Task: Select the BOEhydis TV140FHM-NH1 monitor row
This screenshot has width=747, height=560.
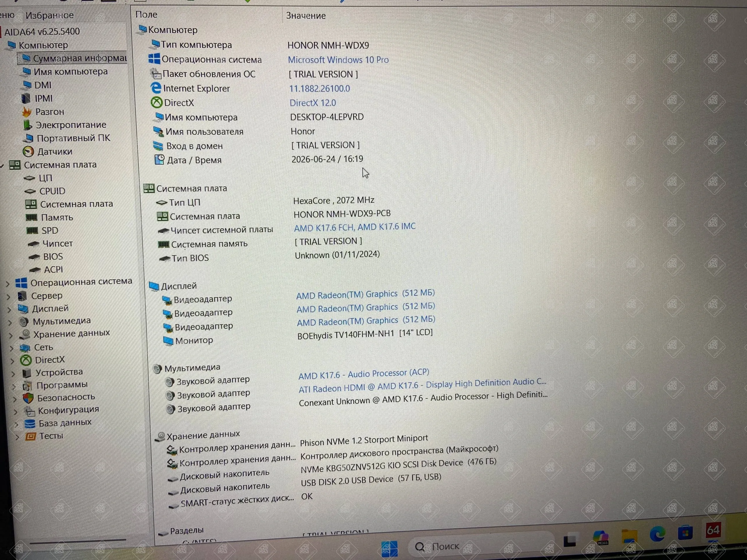Action: coord(365,334)
